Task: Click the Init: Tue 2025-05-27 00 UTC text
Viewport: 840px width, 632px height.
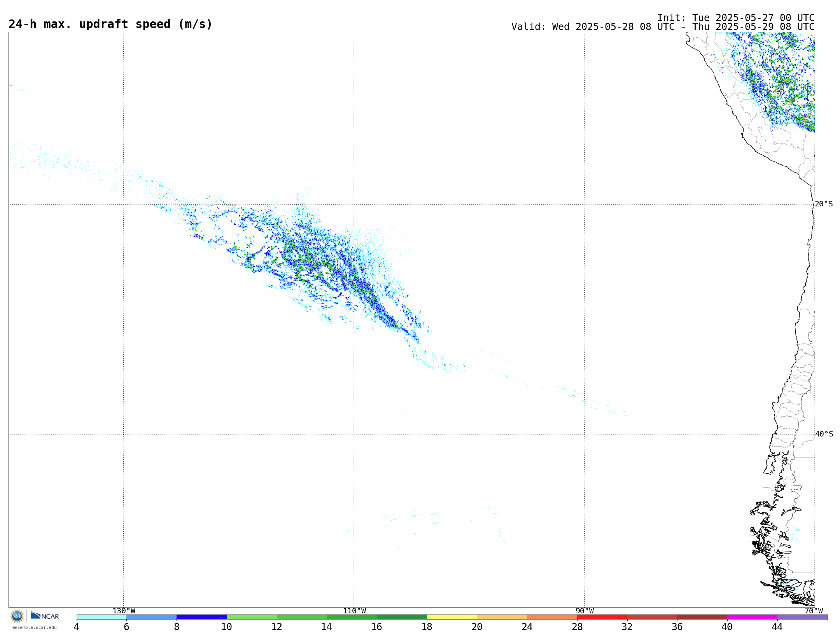Action: coord(736,18)
